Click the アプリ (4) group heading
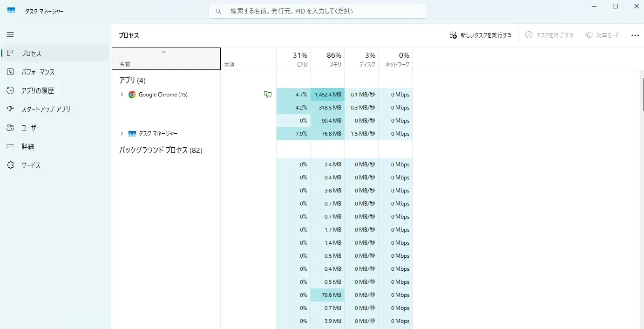This screenshot has height=329, width=644. pos(133,80)
